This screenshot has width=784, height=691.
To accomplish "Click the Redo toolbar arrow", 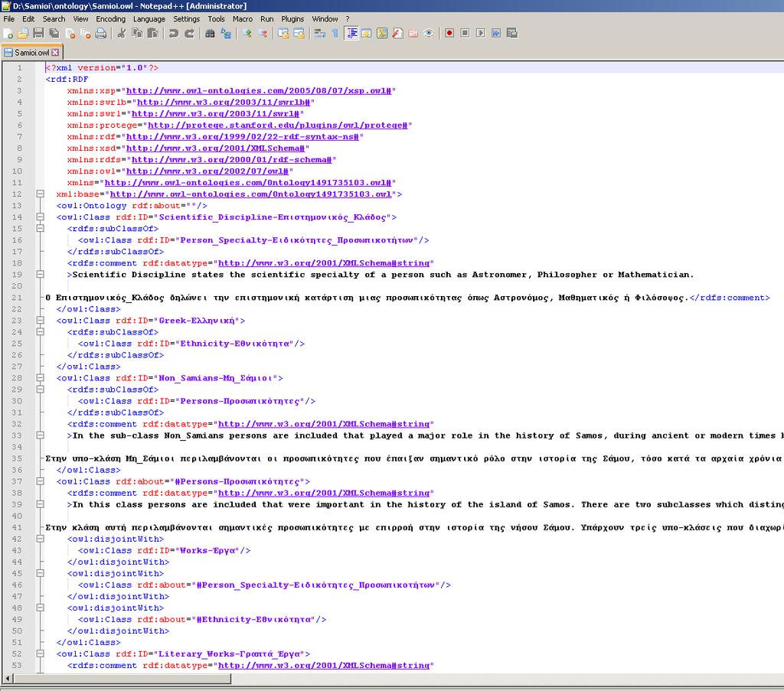I will tap(189, 34).
